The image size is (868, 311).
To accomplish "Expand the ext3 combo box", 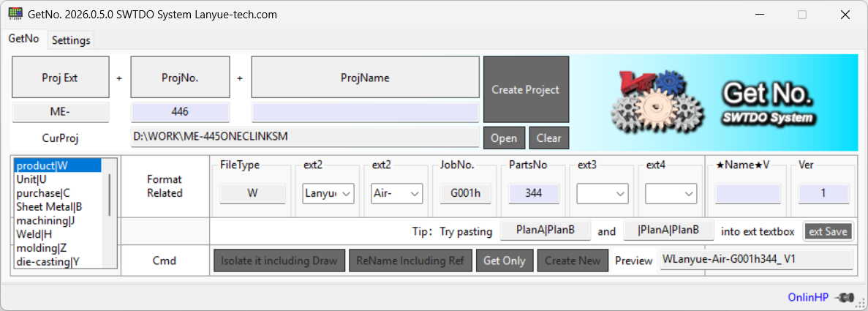I will [x=621, y=193].
